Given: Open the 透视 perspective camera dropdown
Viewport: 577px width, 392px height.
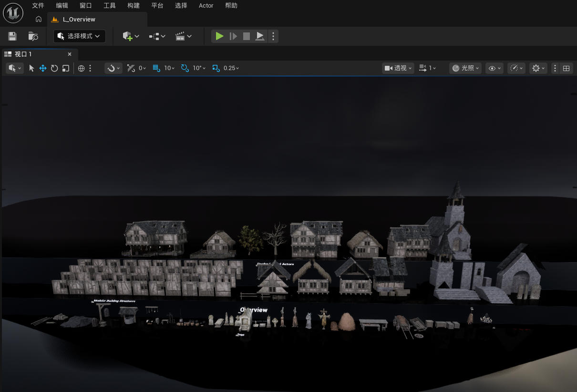Looking at the screenshot, I should click(x=398, y=68).
